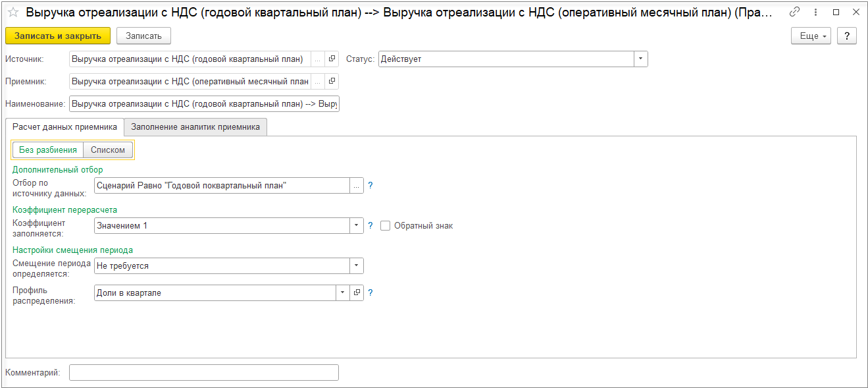Expand the Коэффициент заполняется dropdown

(x=357, y=226)
